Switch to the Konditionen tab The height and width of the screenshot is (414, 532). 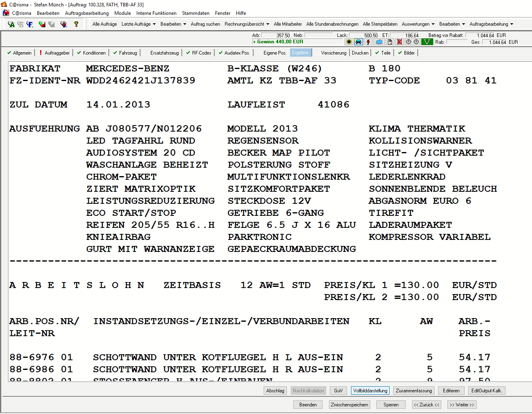coord(91,53)
